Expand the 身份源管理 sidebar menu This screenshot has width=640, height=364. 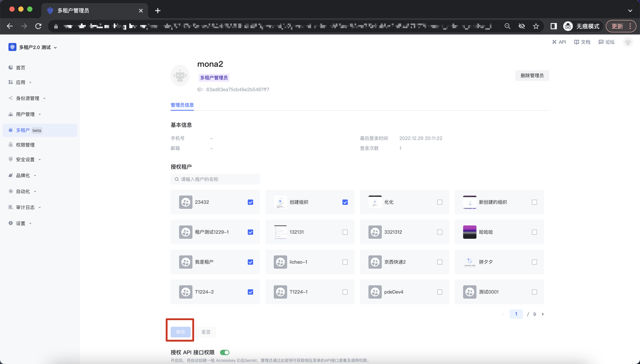pyautogui.click(x=27, y=98)
